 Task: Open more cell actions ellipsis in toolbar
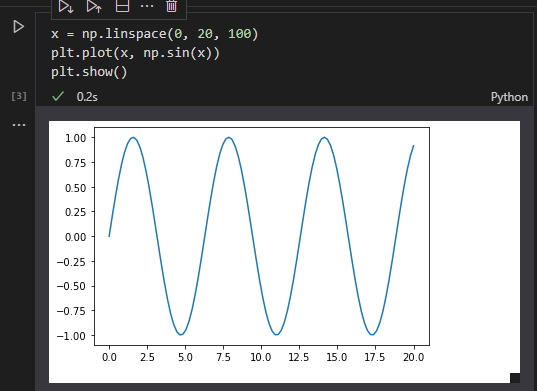[147, 6]
